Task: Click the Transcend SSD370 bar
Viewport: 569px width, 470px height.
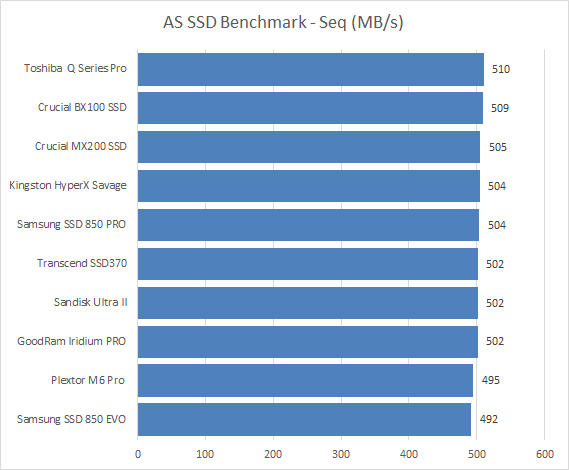Action: (x=308, y=264)
